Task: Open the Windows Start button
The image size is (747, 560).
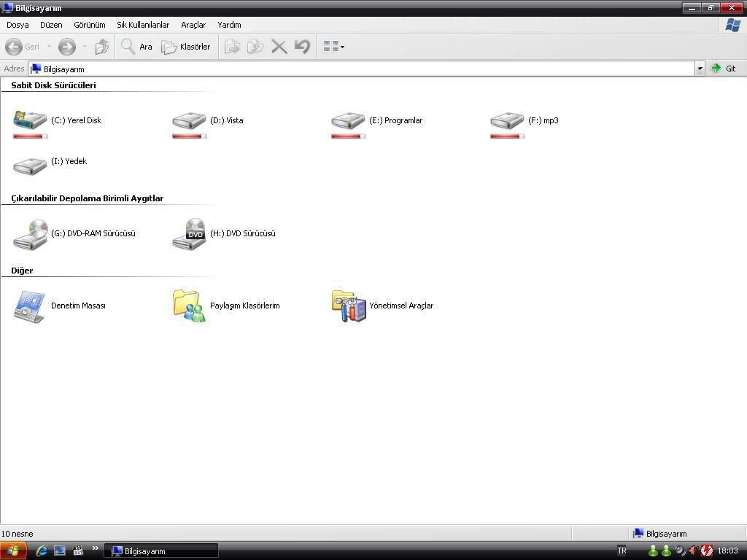Action: (x=13, y=551)
